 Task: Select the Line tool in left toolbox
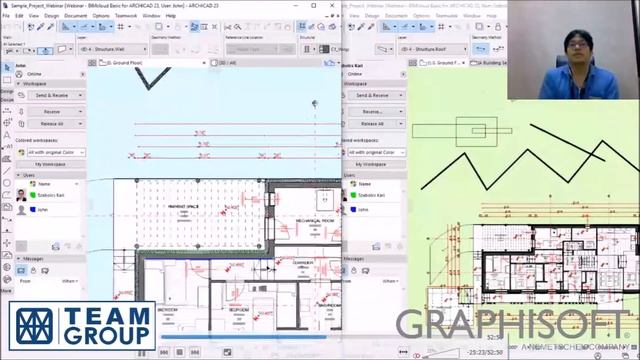coord(7,171)
